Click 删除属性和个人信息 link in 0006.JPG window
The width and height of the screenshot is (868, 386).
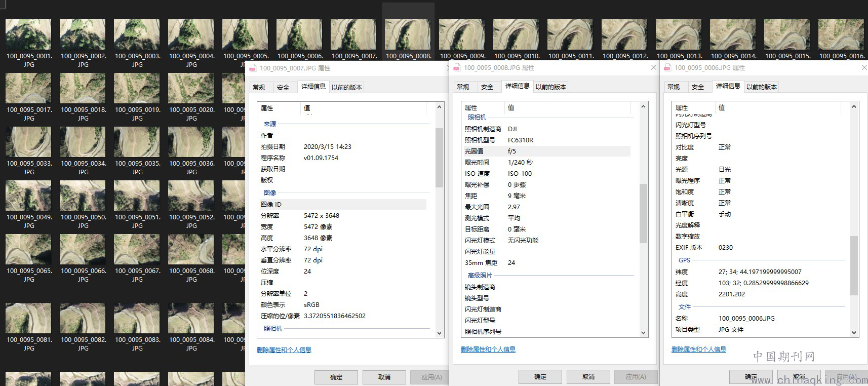click(x=699, y=349)
